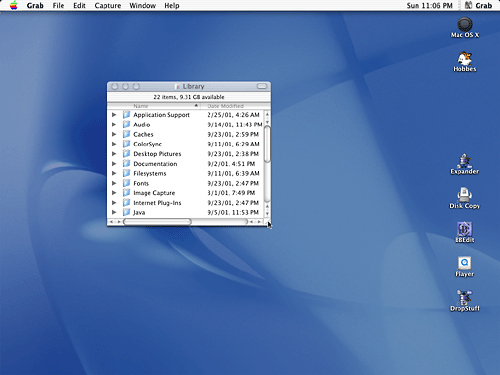Select the Hobbes desktop icon
The image size is (500, 375).
[465, 59]
